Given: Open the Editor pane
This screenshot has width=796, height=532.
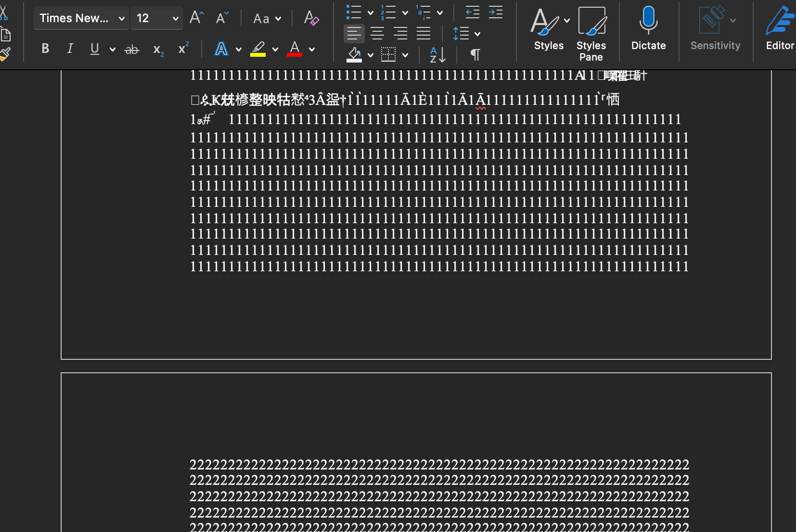Looking at the screenshot, I should pyautogui.click(x=780, y=28).
